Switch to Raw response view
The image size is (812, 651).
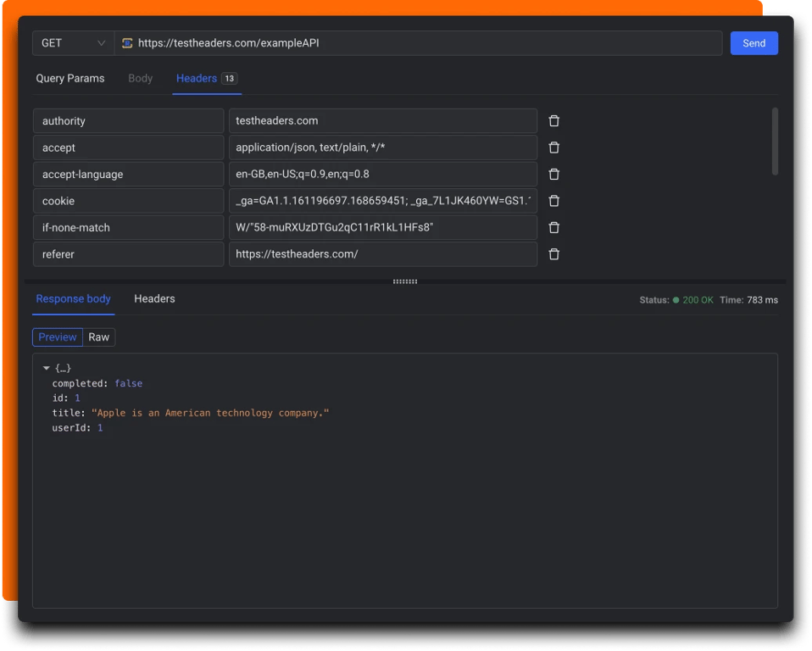point(99,337)
